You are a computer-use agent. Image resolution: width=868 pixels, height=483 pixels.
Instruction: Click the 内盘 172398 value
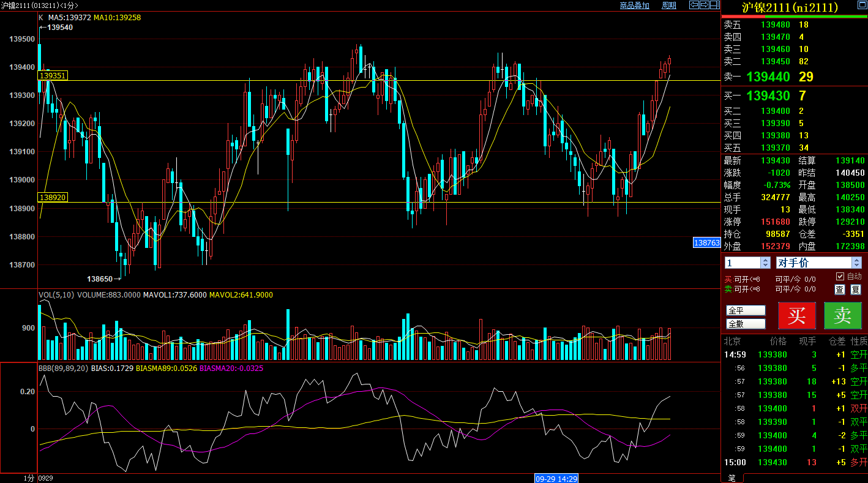(x=850, y=246)
